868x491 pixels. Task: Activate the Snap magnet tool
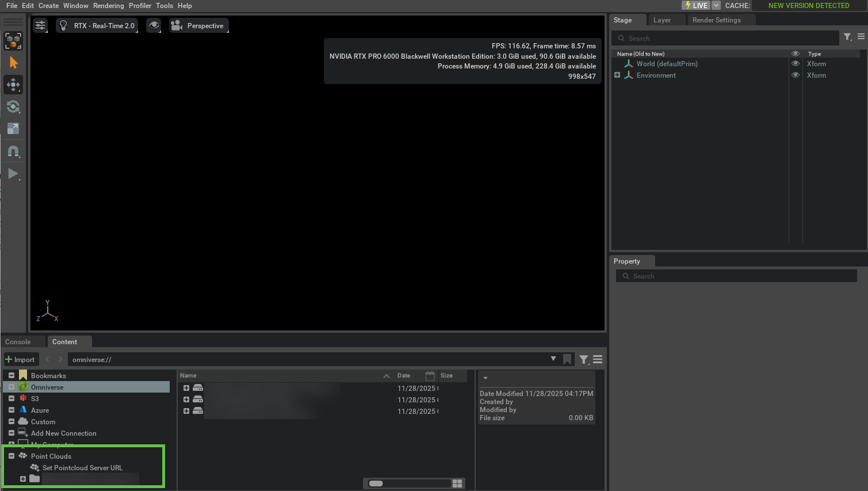[13, 151]
